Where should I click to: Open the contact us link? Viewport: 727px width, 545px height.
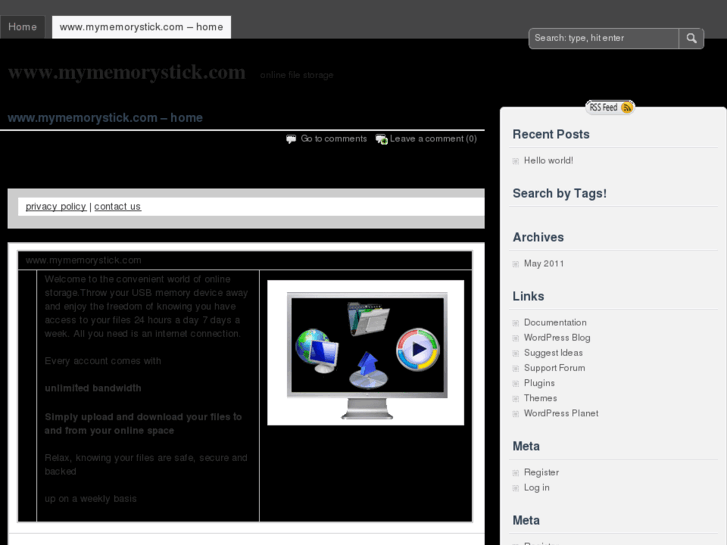point(117,206)
